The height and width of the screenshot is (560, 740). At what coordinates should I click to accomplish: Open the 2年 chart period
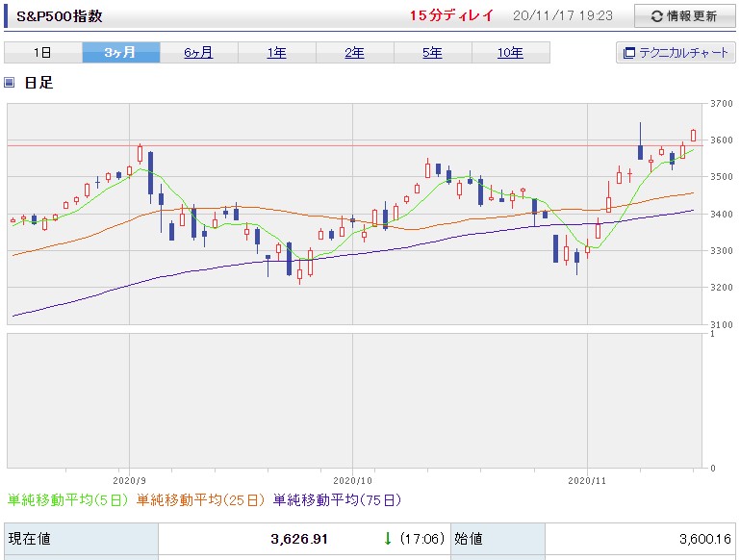pos(354,52)
